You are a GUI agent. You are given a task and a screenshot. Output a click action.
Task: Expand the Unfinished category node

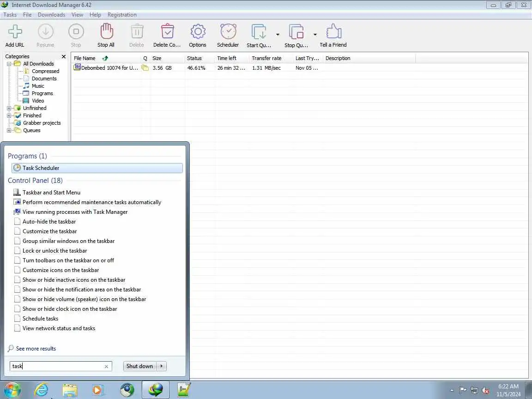coord(9,108)
